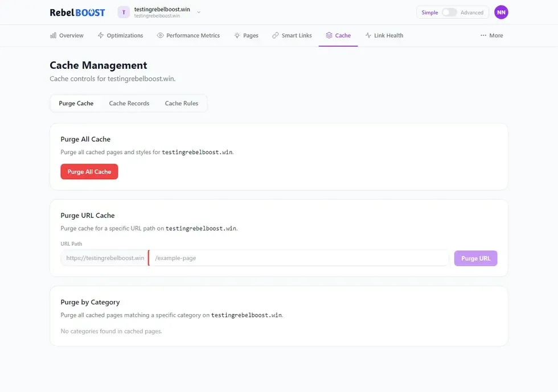The image size is (558, 392).
Task: Open the NN user avatar menu
Action: pyautogui.click(x=501, y=13)
